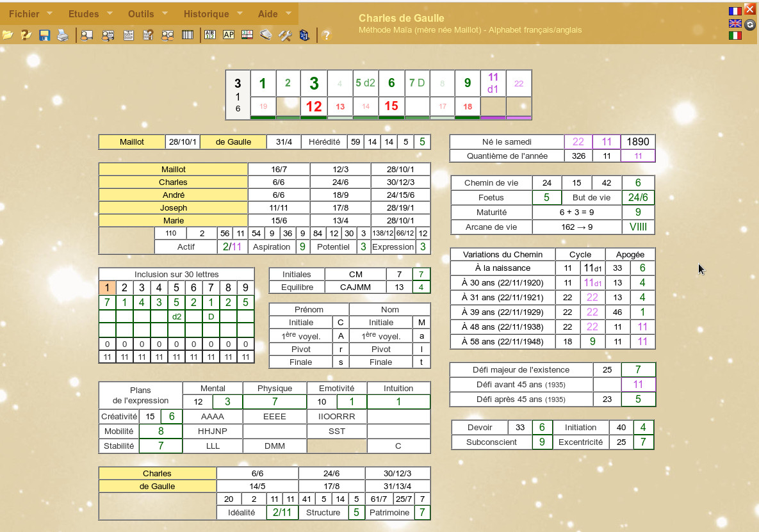Open the Etudes menu
The width and height of the screenshot is (759, 532).
(84, 13)
